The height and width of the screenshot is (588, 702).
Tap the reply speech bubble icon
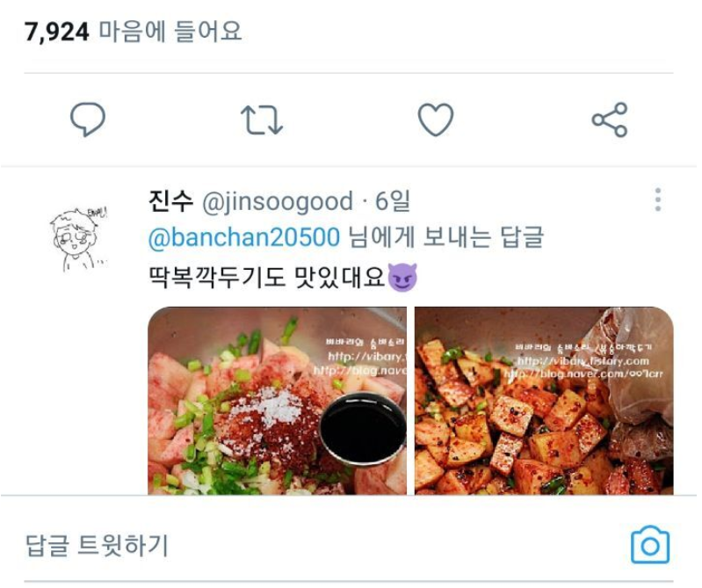pos(88,120)
